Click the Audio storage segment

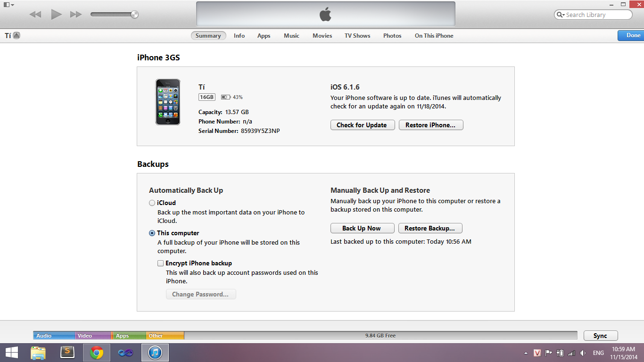tap(54, 336)
